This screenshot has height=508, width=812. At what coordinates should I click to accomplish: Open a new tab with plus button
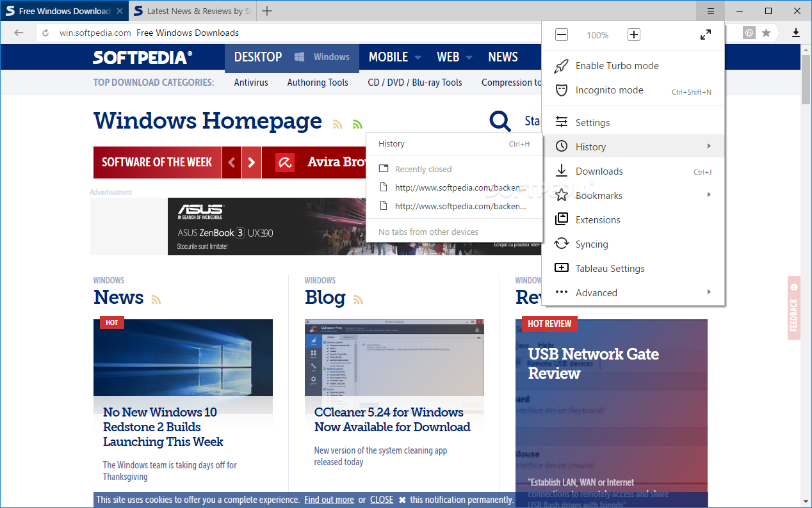(267, 11)
